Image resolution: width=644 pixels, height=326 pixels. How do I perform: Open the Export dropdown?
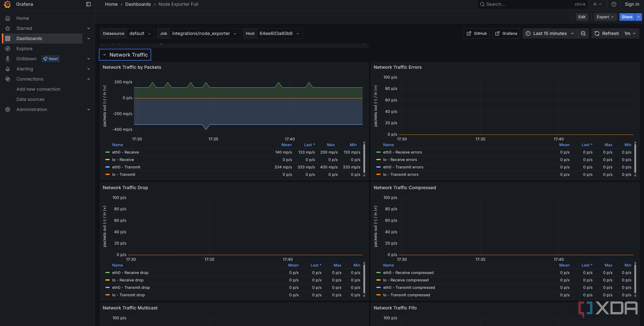(x=605, y=17)
